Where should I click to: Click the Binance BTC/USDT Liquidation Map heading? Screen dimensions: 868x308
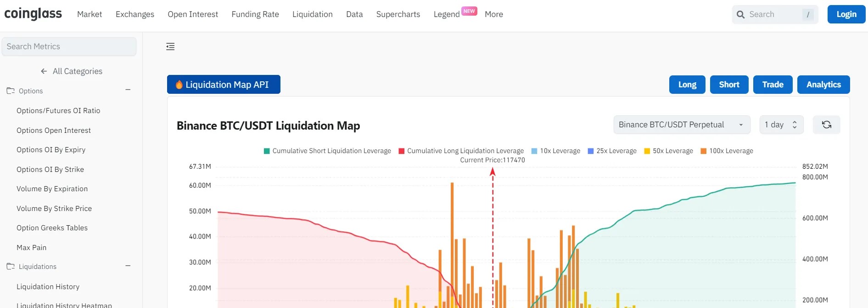coord(268,125)
